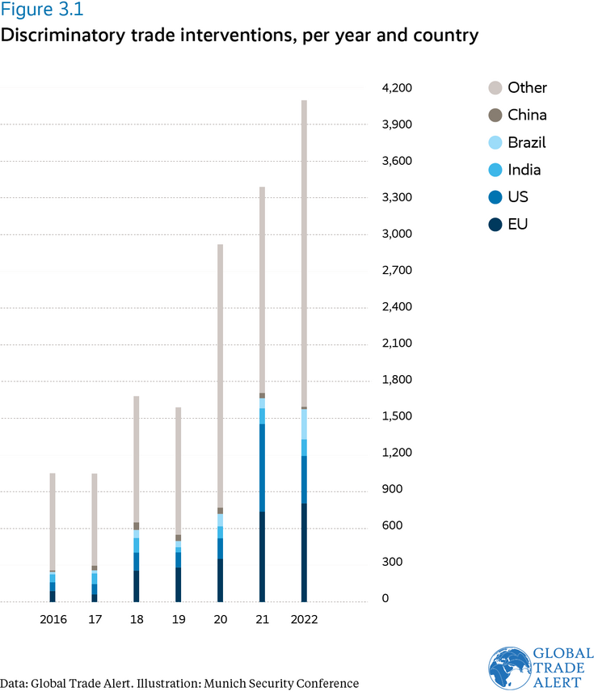Viewport: 594px width, 700px height.
Task: Click the gray Other segment of the 2022 bar
Action: tap(304, 251)
